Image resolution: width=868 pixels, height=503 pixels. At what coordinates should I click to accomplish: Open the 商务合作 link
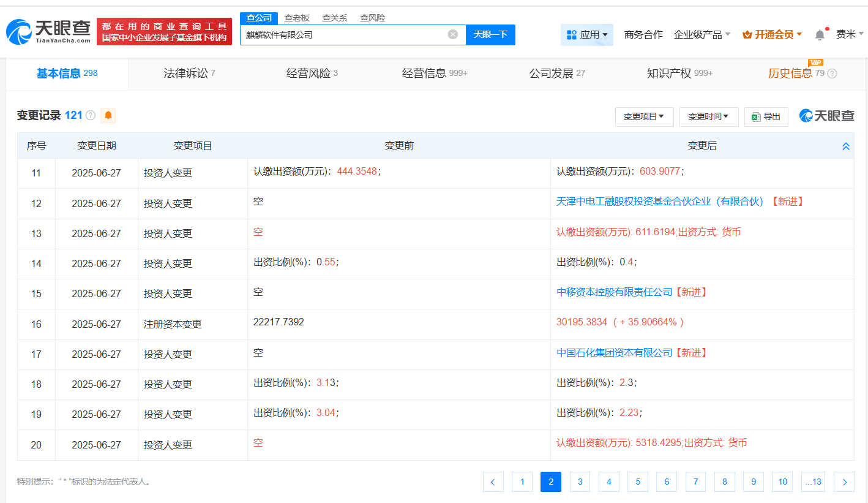click(x=643, y=35)
